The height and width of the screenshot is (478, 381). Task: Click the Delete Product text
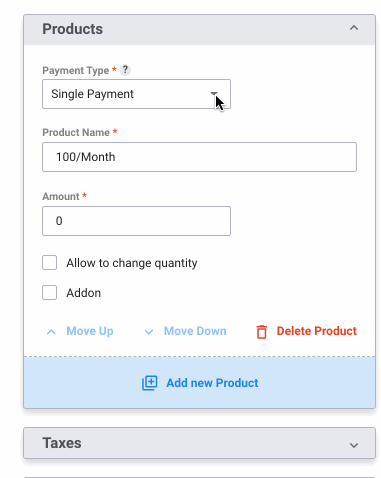click(x=317, y=331)
